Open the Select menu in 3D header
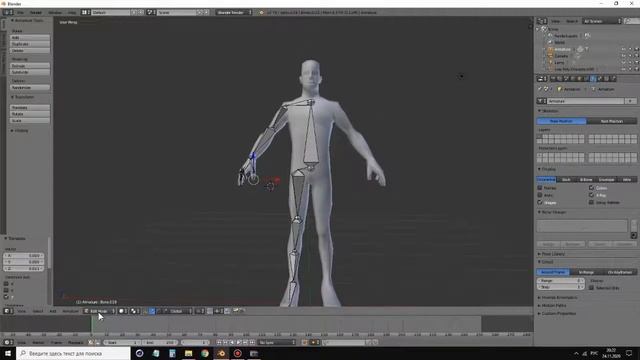Screen dimensions: 640x360 (x=38, y=311)
